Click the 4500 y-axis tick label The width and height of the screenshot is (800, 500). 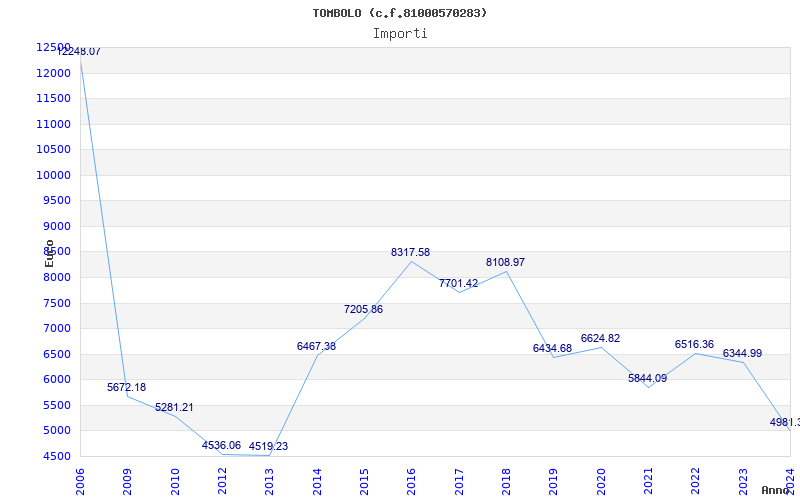point(57,457)
